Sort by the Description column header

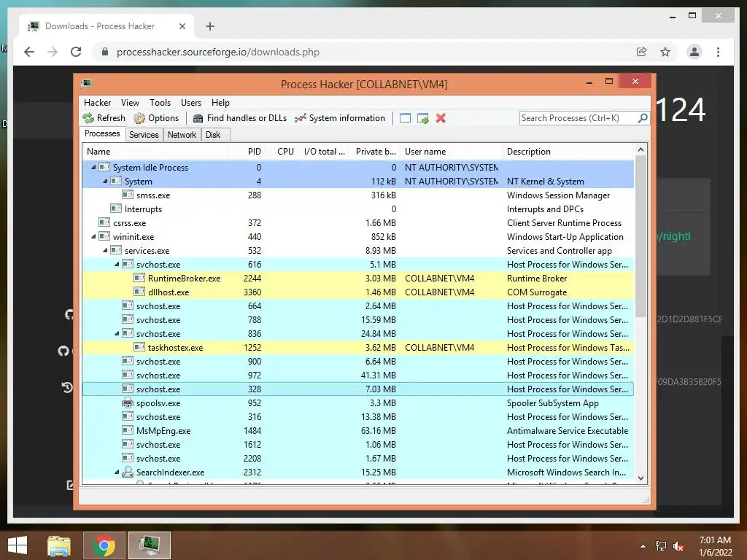[568, 152]
